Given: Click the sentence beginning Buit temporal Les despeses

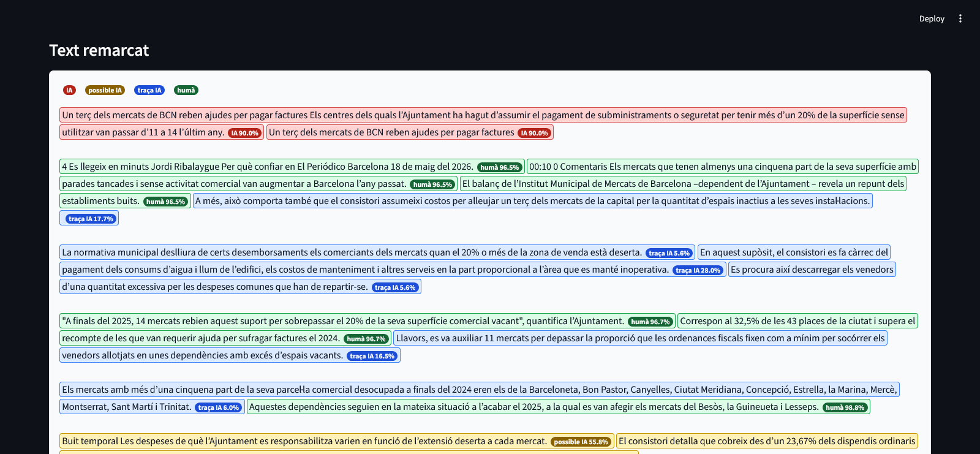Looking at the screenshot, I should tap(304, 441).
